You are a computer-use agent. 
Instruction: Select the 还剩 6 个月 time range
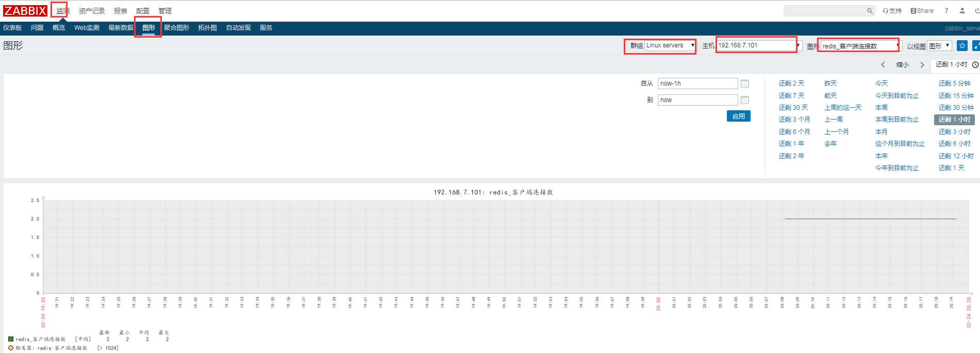pos(794,132)
